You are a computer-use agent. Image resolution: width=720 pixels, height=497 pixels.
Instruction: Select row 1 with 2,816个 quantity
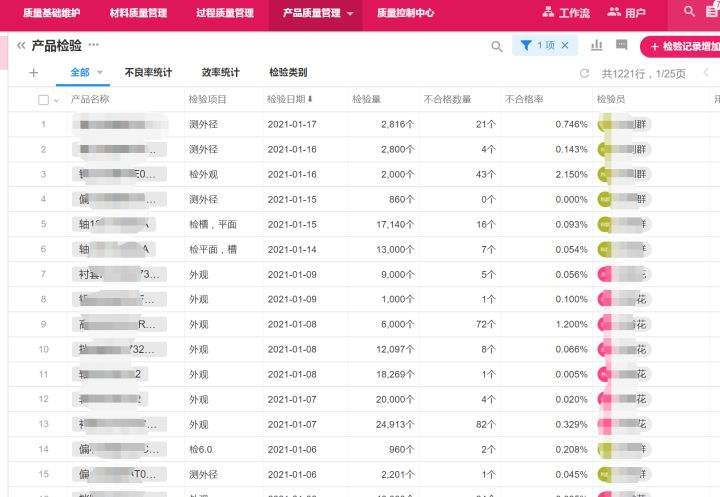click(364, 124)
